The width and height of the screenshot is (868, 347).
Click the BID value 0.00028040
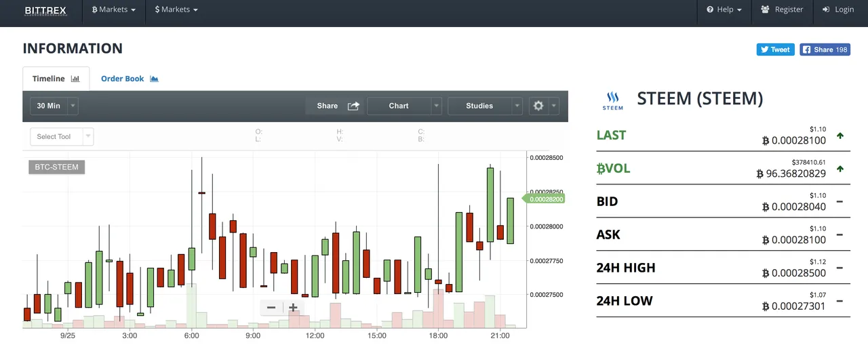pos(794,207)
